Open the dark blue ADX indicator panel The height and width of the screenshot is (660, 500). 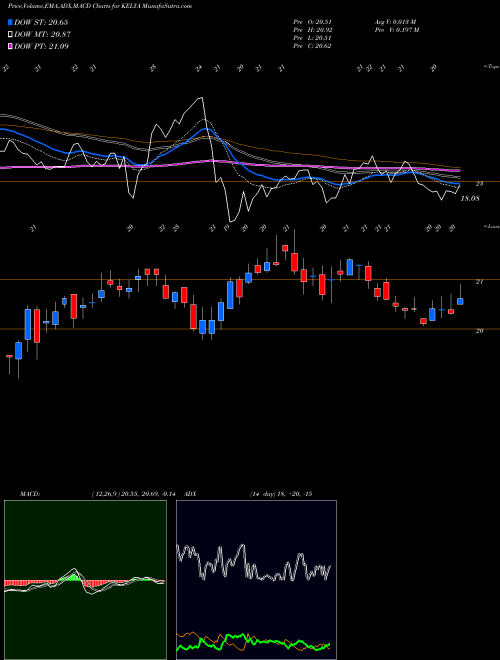coord(256,580)
